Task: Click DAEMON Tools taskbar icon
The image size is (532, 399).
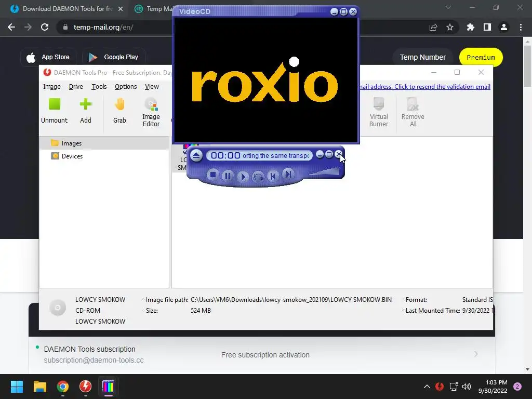Action: 86,387
